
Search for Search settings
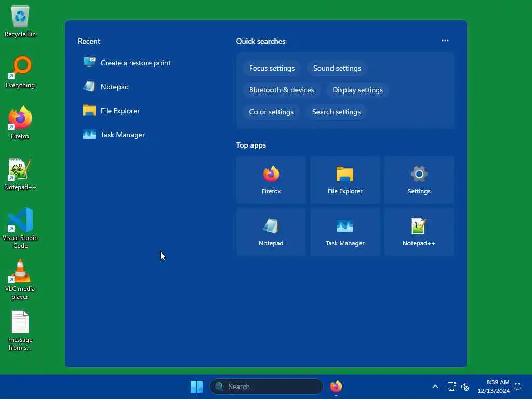[x=336, y=112]
